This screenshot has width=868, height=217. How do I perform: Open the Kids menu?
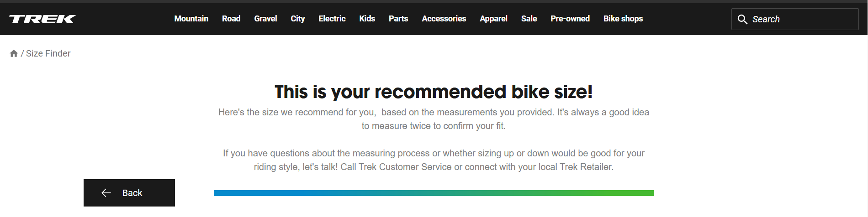(x=367, y=19)
